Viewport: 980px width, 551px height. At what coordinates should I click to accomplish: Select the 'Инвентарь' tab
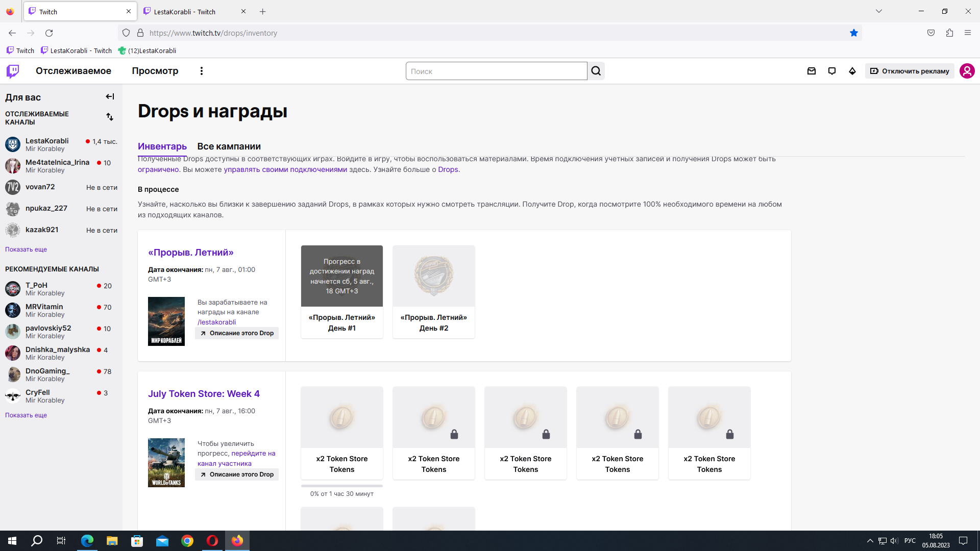point(162,146)
